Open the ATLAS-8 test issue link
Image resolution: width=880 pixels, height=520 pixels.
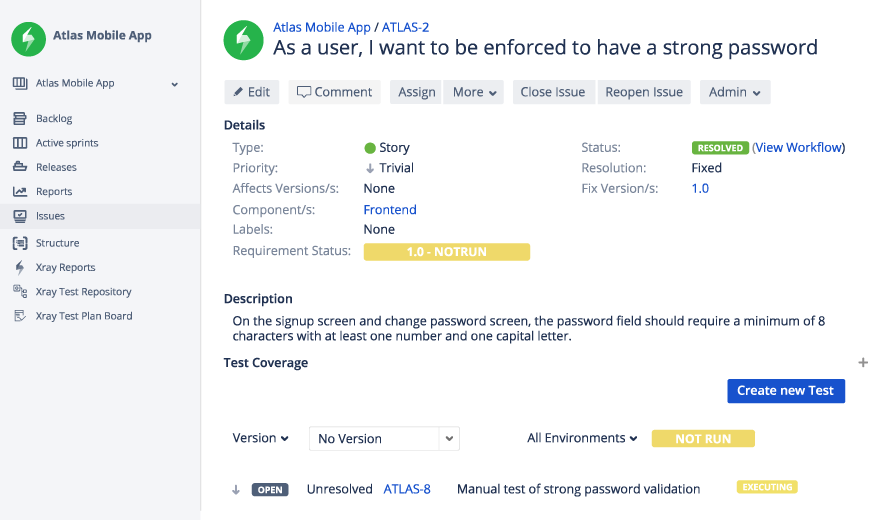coord(407,489)
